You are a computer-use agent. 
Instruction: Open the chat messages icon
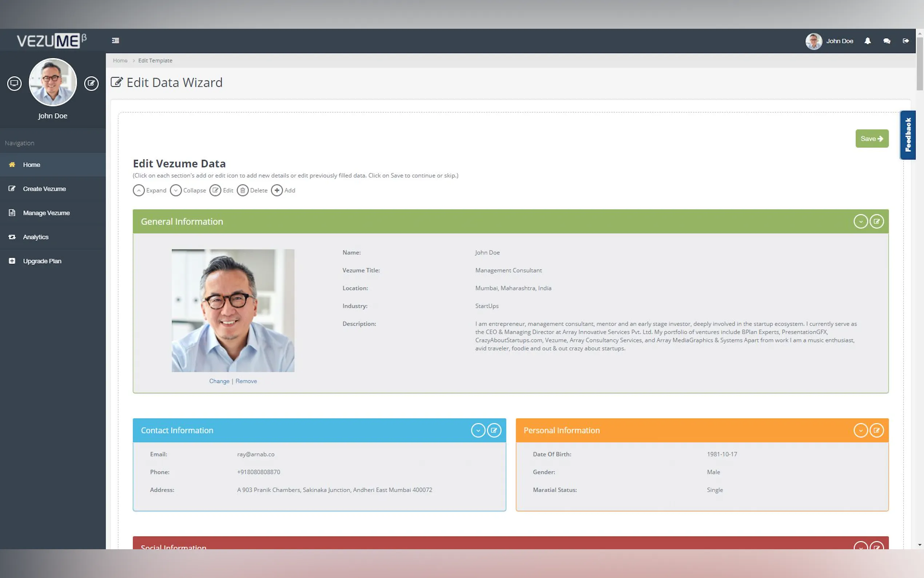click(887, 41)
